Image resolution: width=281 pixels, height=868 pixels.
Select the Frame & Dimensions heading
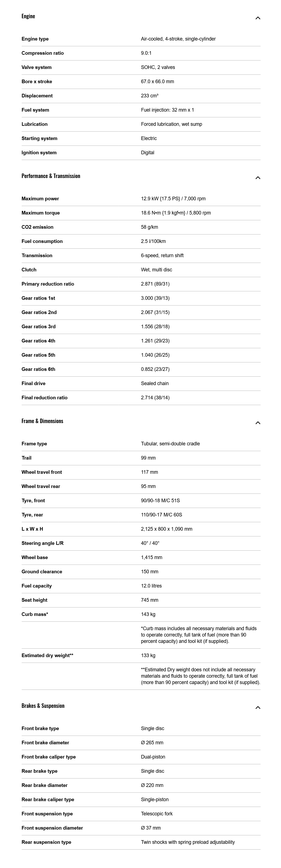(x=42, y=421)
